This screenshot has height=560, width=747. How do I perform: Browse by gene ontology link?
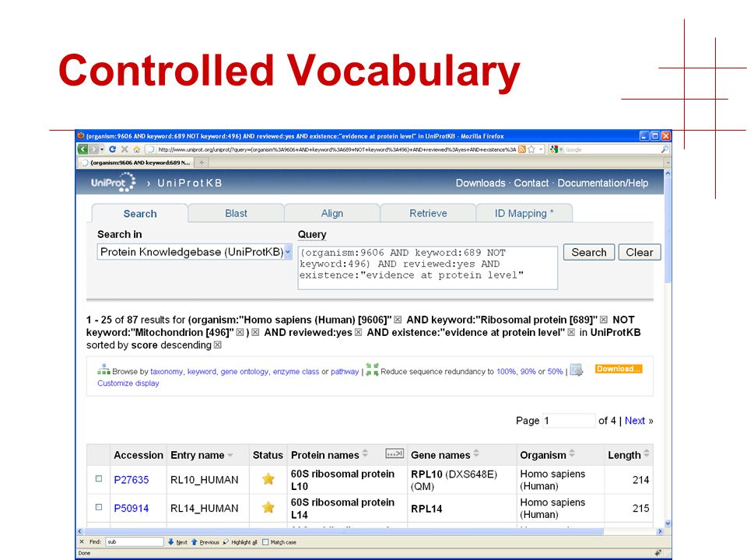pyautogui.click(x=244, y=372)
